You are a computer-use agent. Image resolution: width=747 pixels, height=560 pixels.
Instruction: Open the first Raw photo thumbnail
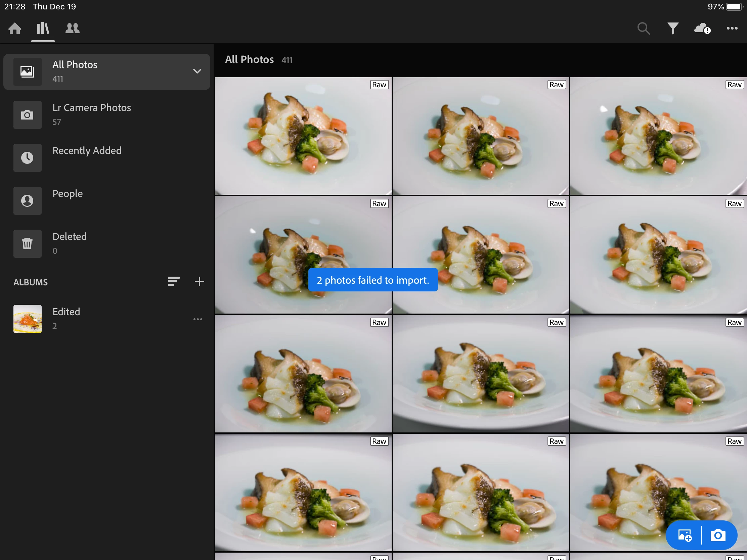click(303, 136)
